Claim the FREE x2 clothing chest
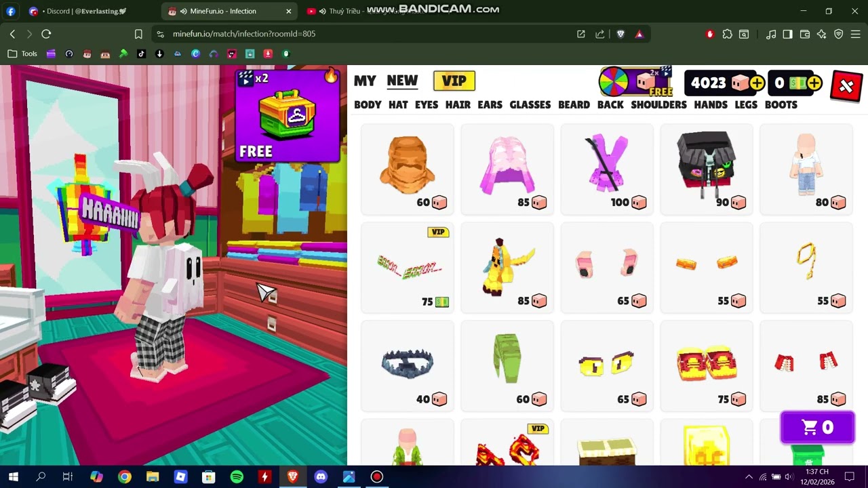Screen dimensions: 868x488 pyautogui.click(x=288, y=115)
